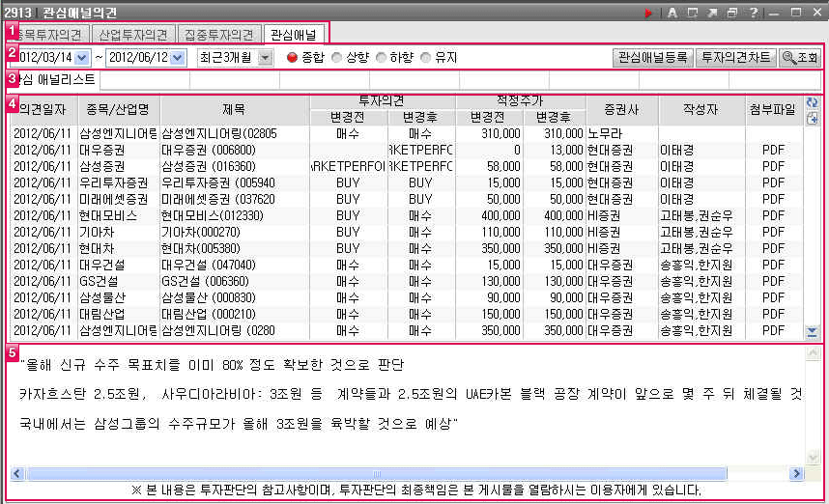Screen dimensions: 829x504
Task: Click the 노무라 brokerage cell
Action: point(622,133)
